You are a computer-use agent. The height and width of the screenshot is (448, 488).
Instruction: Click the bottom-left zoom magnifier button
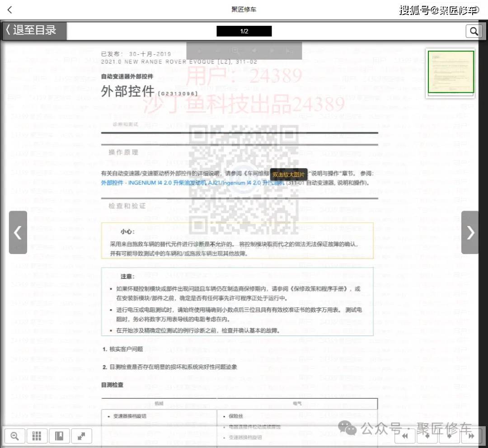[x=14, y=435]
